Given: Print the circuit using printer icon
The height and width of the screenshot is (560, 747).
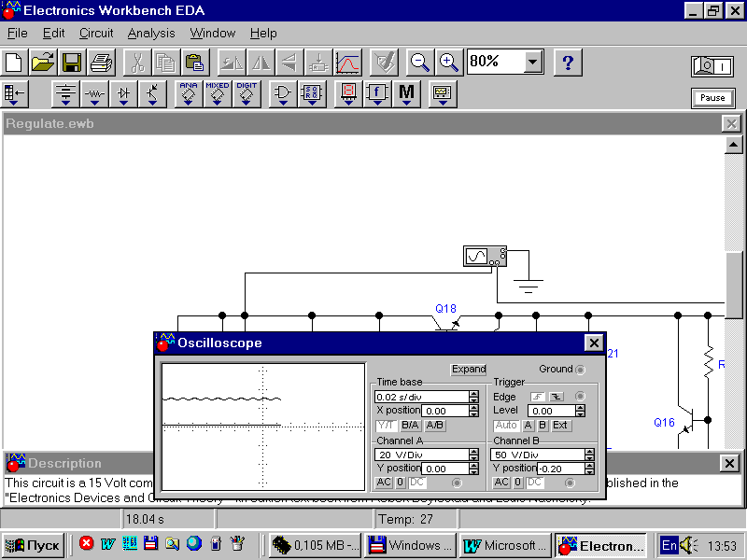Looking at the screenshot, I should (x=101, y=63).
